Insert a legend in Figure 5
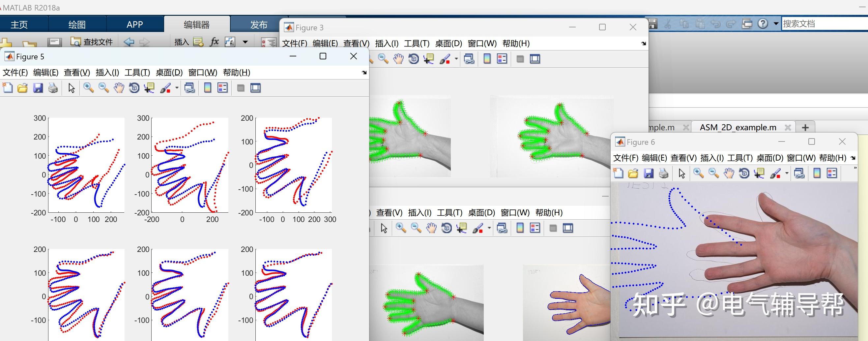The image size is (868, 341). 222,88
